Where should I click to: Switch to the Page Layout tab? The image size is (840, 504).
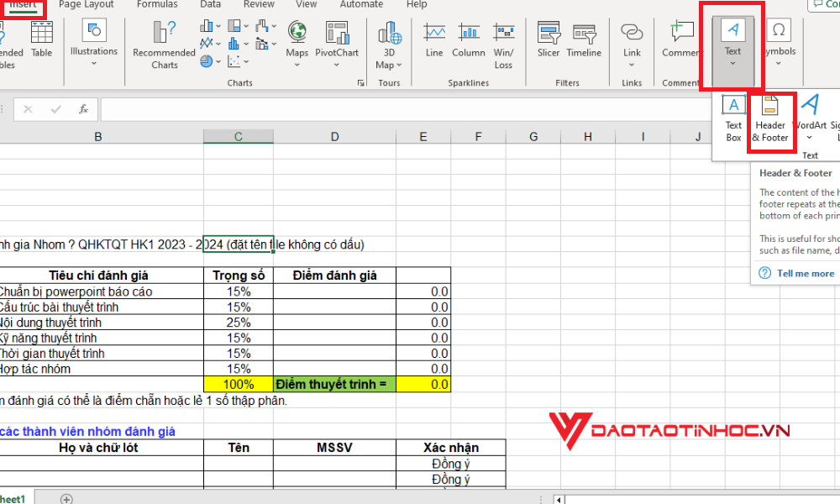[x=87, y=4]
